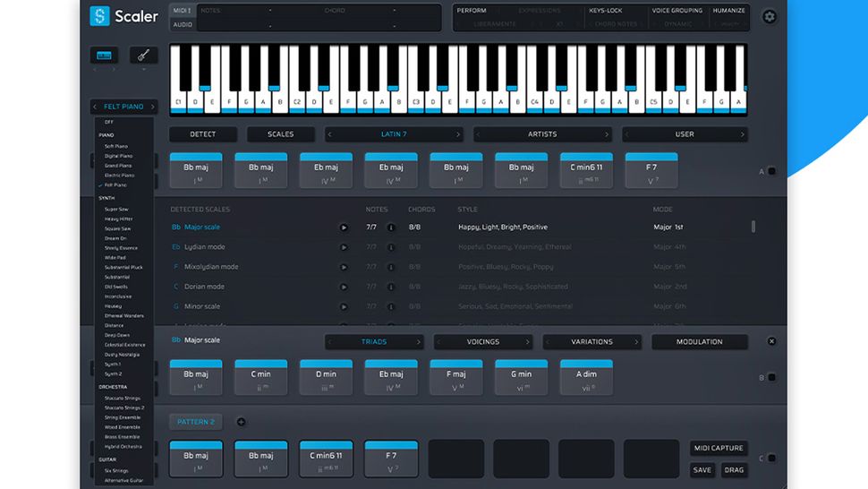Close the Bb Major scale chord section
This screenshot has height=489, width=868.
771,342
